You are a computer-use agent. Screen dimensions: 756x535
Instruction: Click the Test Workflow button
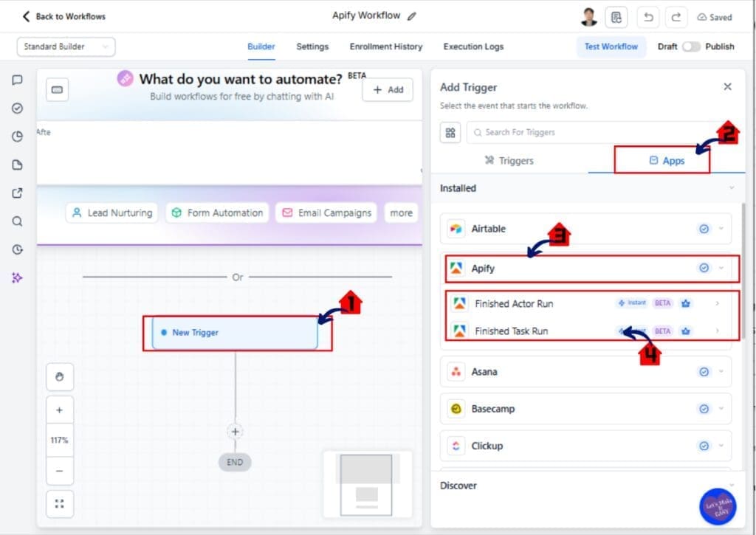(x=611, y=46)
